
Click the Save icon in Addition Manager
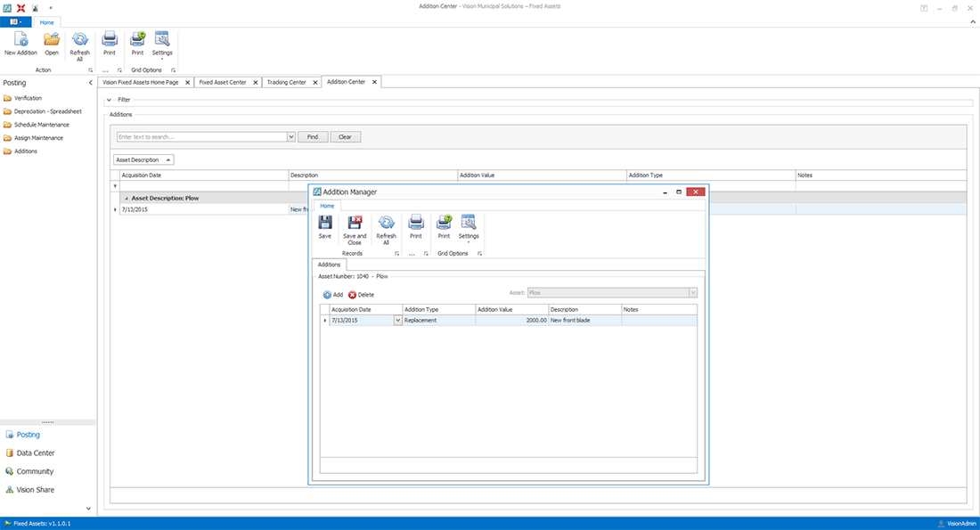tap(325, 227)
